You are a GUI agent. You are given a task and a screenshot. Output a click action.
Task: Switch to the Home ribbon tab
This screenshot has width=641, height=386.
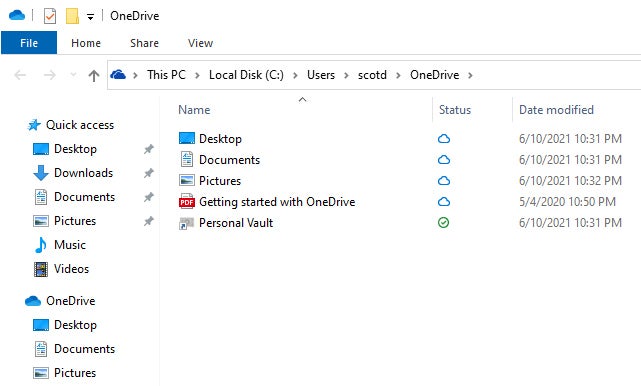pyautogui.click(x=86, y=43)
